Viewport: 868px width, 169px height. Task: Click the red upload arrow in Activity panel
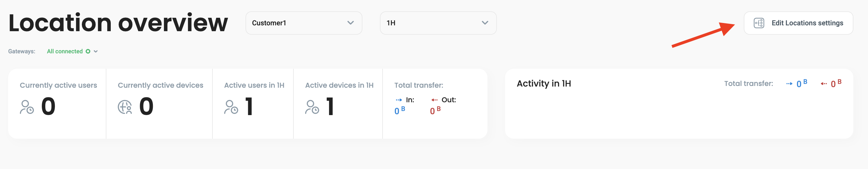tap(824, 84)
